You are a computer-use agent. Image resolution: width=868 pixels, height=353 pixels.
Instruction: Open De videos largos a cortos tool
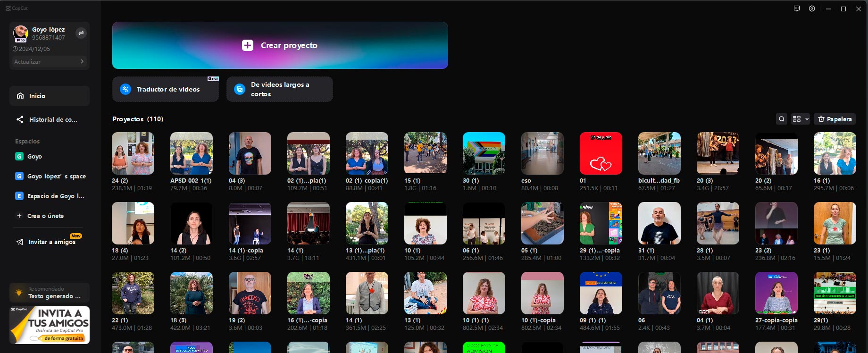[280, 89]
